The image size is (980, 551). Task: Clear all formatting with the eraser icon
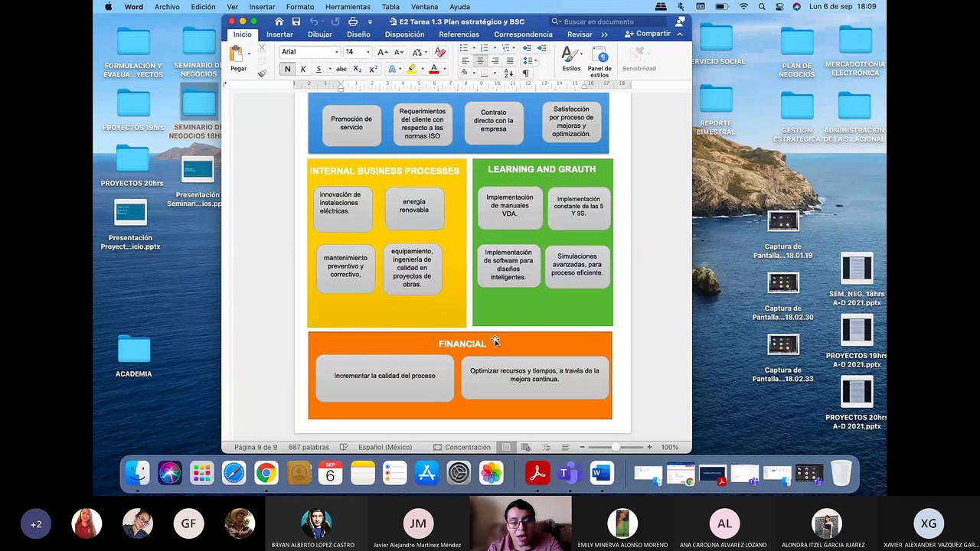click(439, 52)
